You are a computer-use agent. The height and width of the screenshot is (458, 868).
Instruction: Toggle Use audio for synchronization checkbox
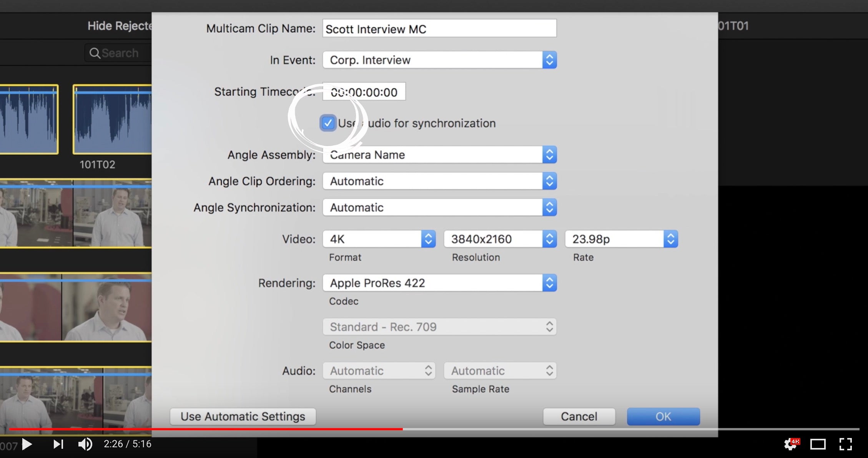(328, 123)
